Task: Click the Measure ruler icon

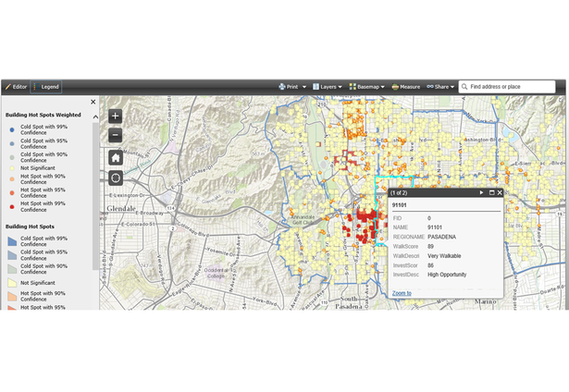Action: 395,87
